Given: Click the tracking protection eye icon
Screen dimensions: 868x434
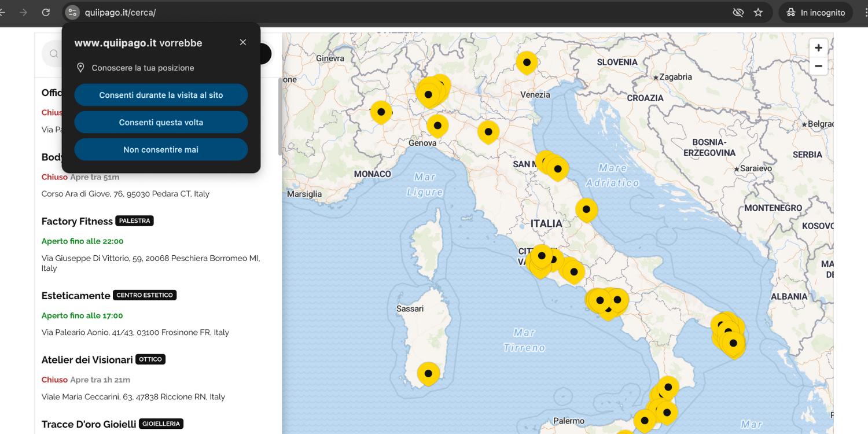Looking at the screenshot, I should pos(738,12).
